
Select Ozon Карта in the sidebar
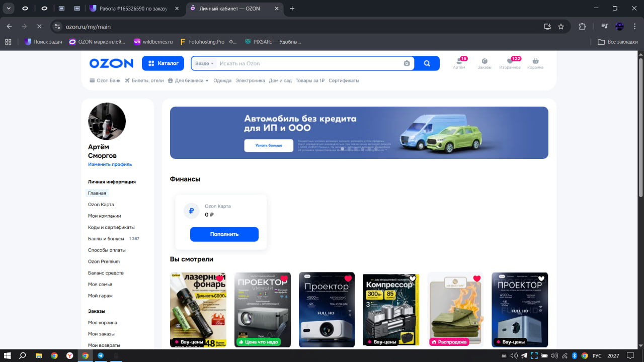click(x=101, y=205)
